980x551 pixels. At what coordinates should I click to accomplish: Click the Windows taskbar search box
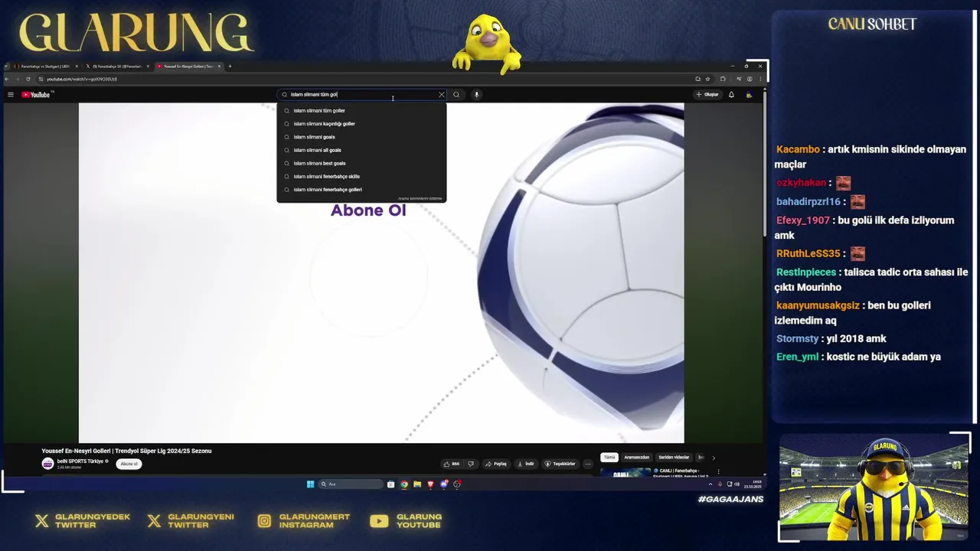(351, 484)
